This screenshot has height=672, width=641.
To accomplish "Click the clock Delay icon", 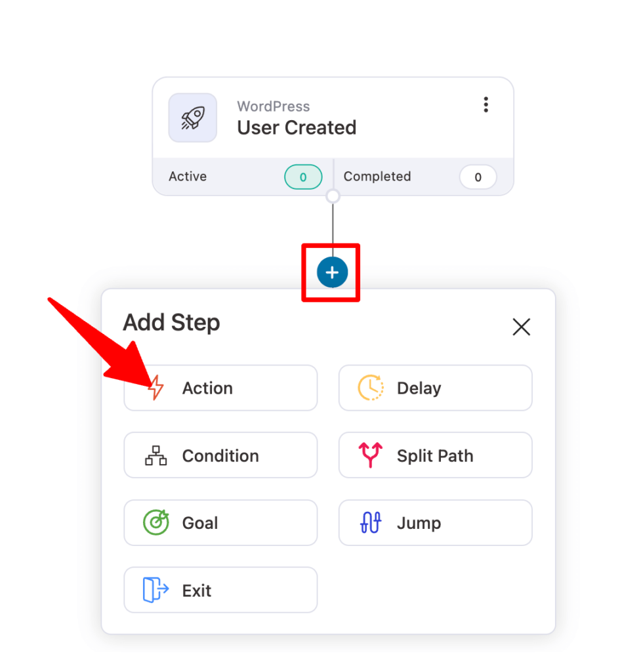I will (371, 388).
